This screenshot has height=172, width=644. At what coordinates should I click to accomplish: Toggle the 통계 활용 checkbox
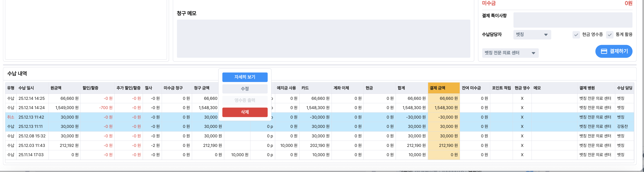(610, 35)
